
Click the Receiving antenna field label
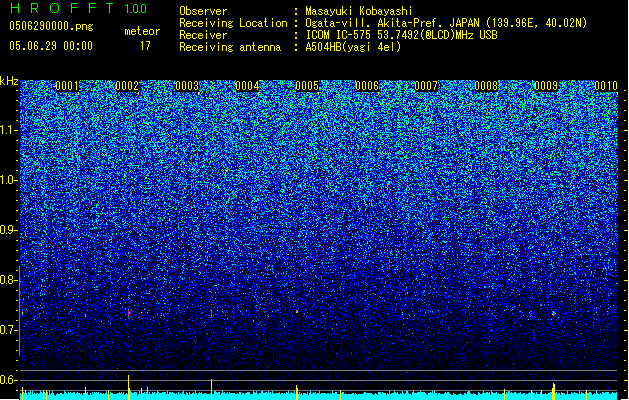(x=230, y=47)
